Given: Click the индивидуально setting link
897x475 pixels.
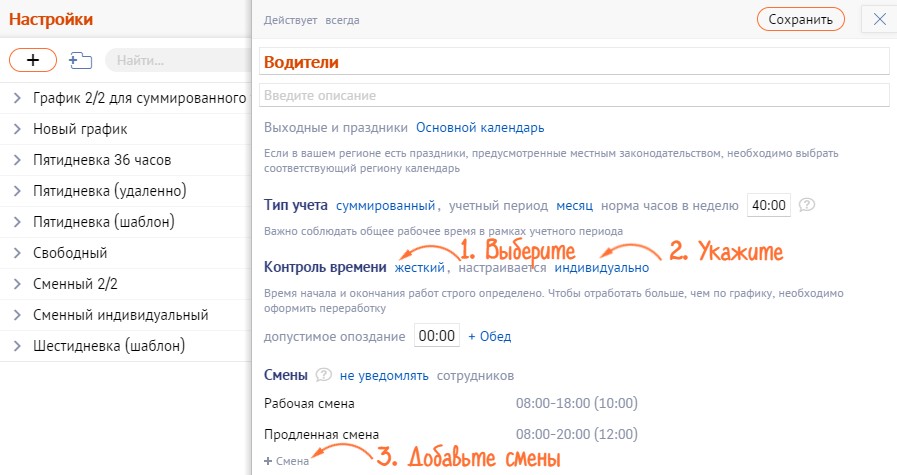Looking at the screenshot, I should tap(601, 267).
